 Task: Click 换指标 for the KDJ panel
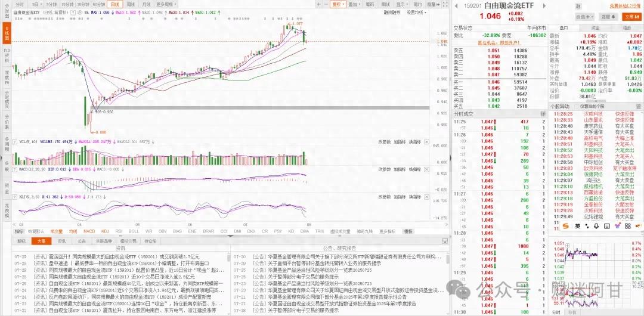[415, 197]
